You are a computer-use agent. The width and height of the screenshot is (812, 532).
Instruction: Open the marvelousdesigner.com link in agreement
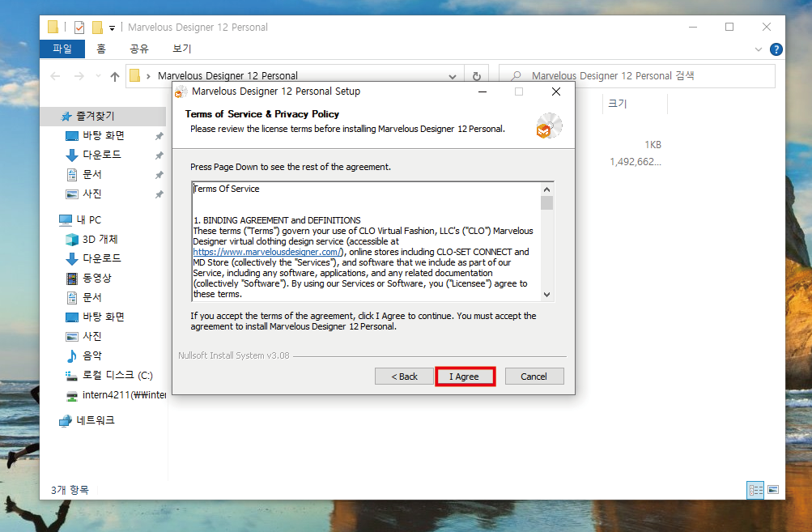tap(268, 252)
